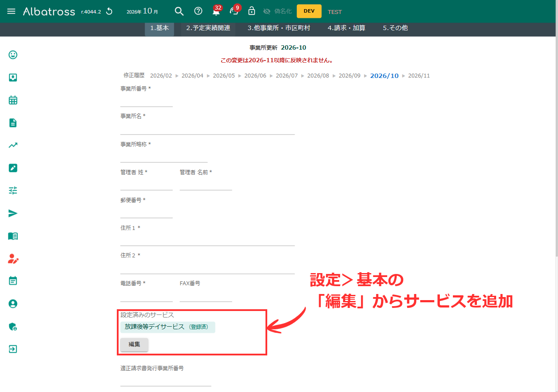Focus the 事業所名 input field
Image resolution: width=558 pixels, height=392 pixels.
(x=208, y=128)
